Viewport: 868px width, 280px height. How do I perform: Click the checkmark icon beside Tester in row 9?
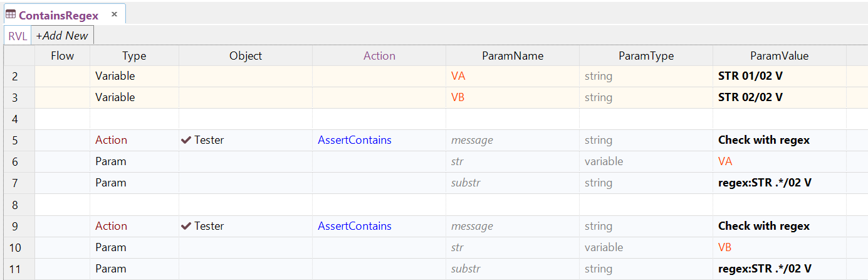coord(186,226)
